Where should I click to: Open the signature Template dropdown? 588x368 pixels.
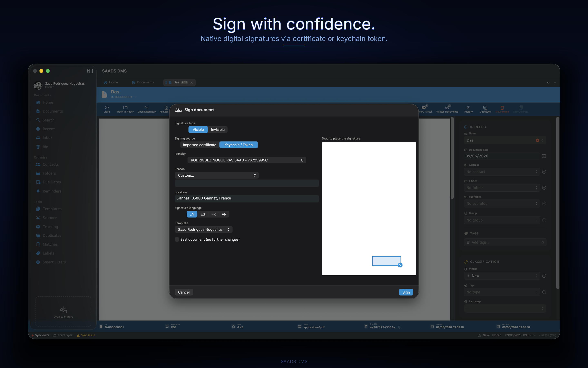pos(204,230)
